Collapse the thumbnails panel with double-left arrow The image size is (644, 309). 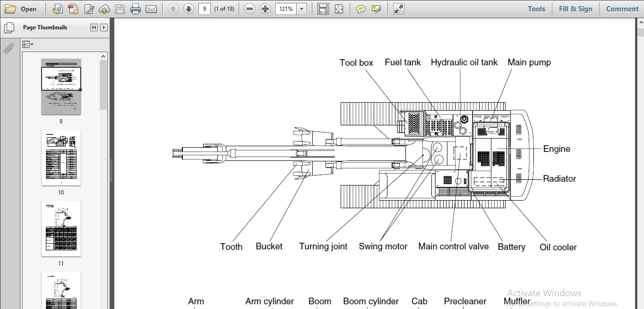[94, 27]
